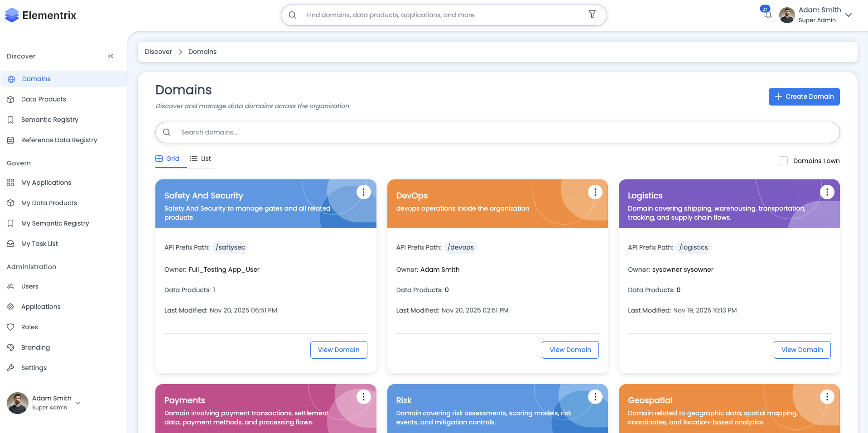868x433 pixels.
Task: Open Logistics card three-dot menu
Action: click(827, 192)
